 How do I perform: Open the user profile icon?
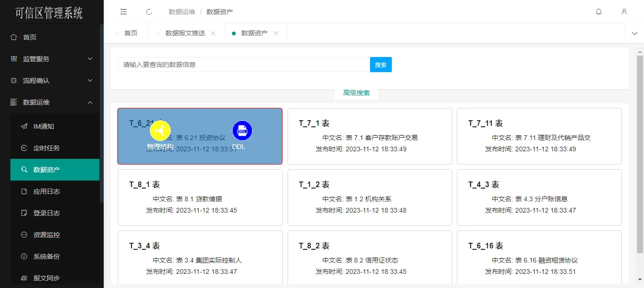[x=624, y=12]
